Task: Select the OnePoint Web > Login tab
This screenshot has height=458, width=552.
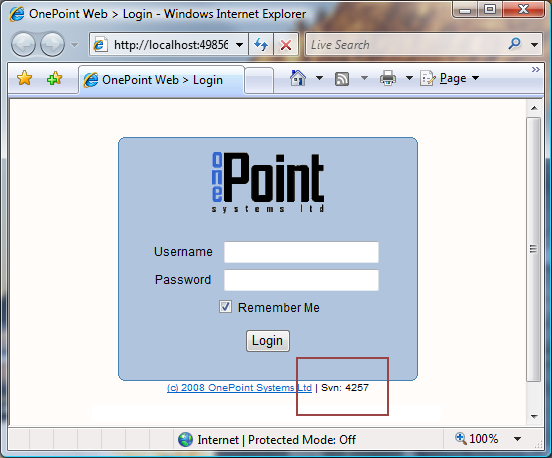Action: (x=162, y=80)
